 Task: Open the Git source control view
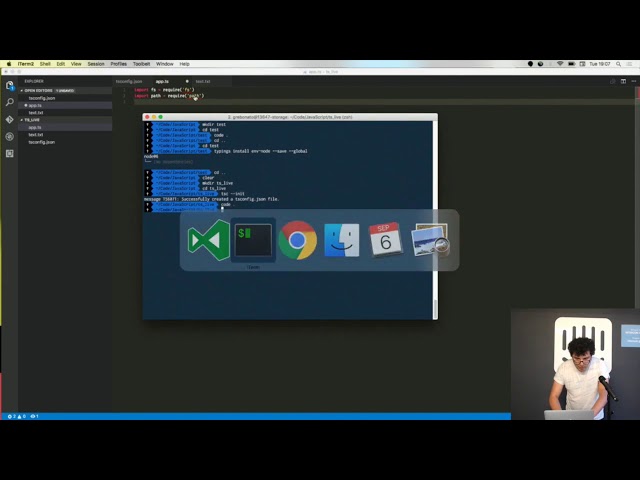click(x=10, y=120)
